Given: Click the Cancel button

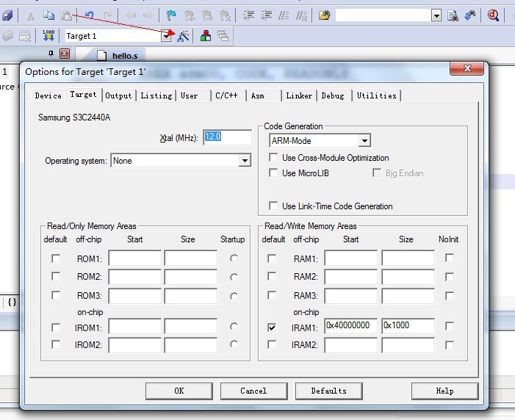Looking at the screenshot, I should tap(253, 391).
